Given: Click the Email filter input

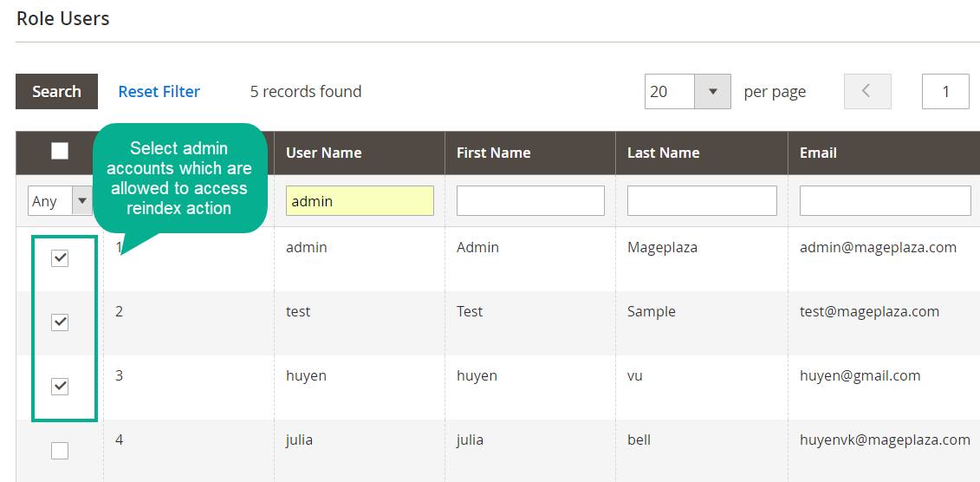Looking at the screenshot, I should click(x=885, y=201).
